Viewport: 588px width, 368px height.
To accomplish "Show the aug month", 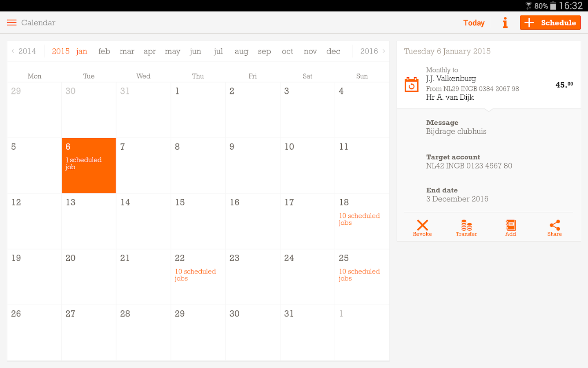I will click(x=241, y=52).
